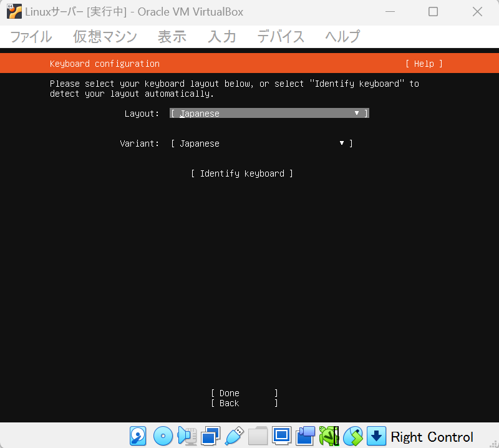Select the Identify keyboard button

point(242,173)
